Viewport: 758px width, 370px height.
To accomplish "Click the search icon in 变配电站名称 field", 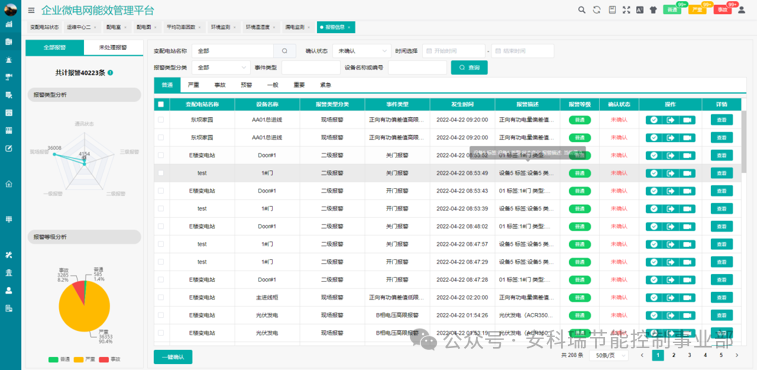I will pos(285,51).
